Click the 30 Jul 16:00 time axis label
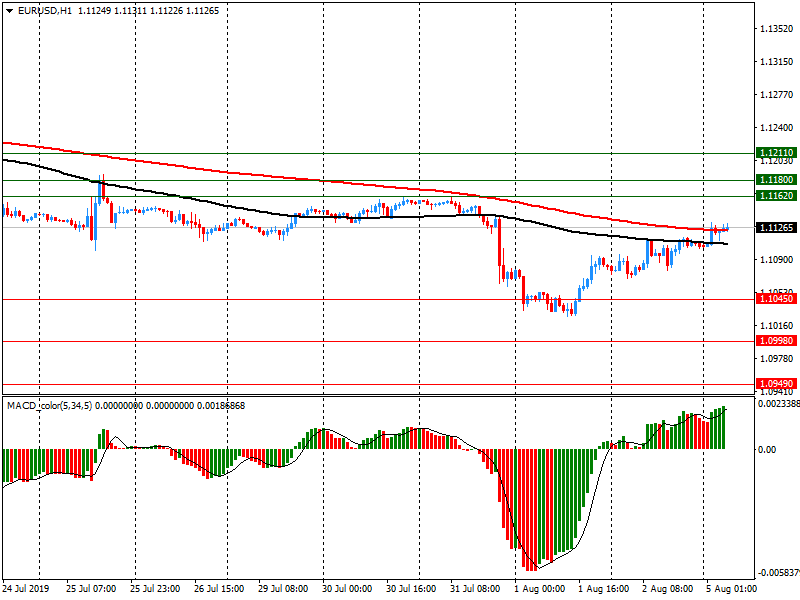This screenshot has width=800, height=600. [411, 589]
